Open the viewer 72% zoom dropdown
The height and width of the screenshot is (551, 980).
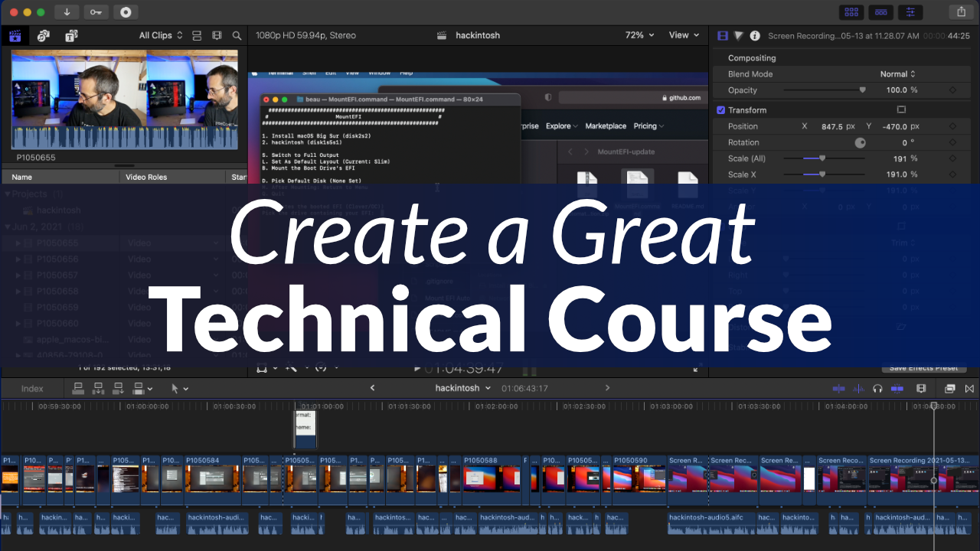[639, 35]
